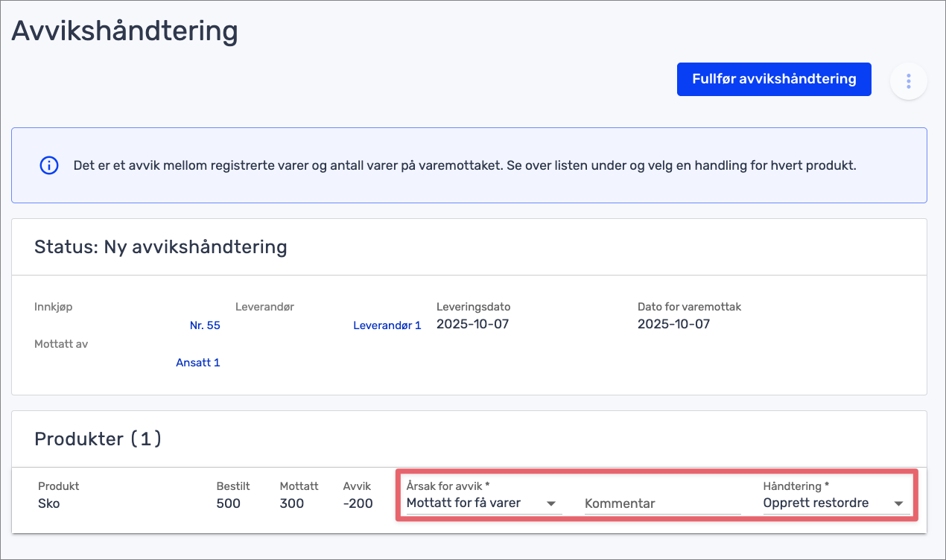Focus the Kommentar input field
946x560 pixels.
[662, 503]
